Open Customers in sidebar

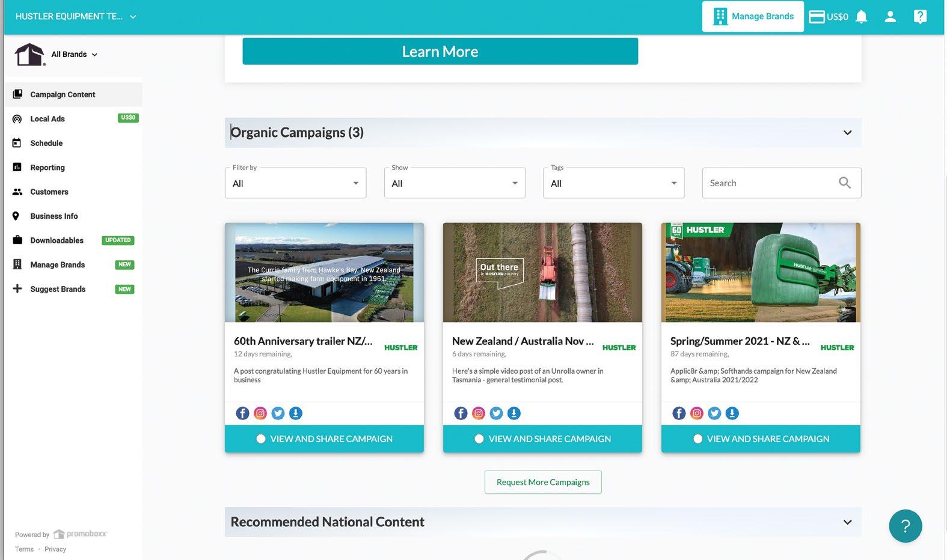point(73,192)
